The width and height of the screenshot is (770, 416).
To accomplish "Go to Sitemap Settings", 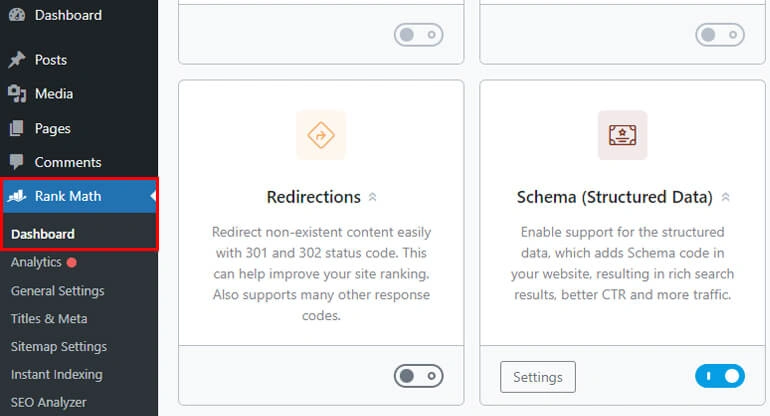I will 58,347.
